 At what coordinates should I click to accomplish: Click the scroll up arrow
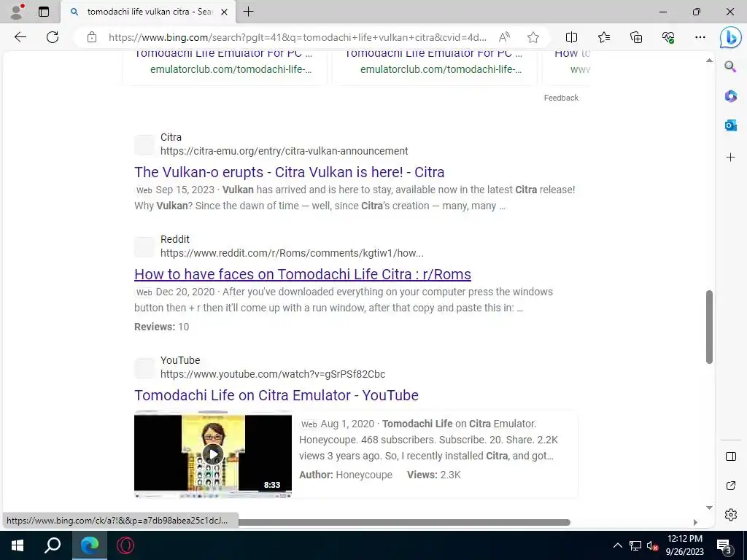[709, 61]
